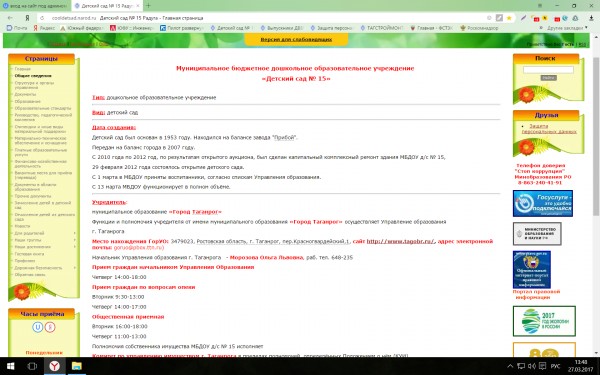Open 'Главная' in the Страницы menu
Image resolution: width=600 pixels, height=375 pixels.
tap(23, 69)
